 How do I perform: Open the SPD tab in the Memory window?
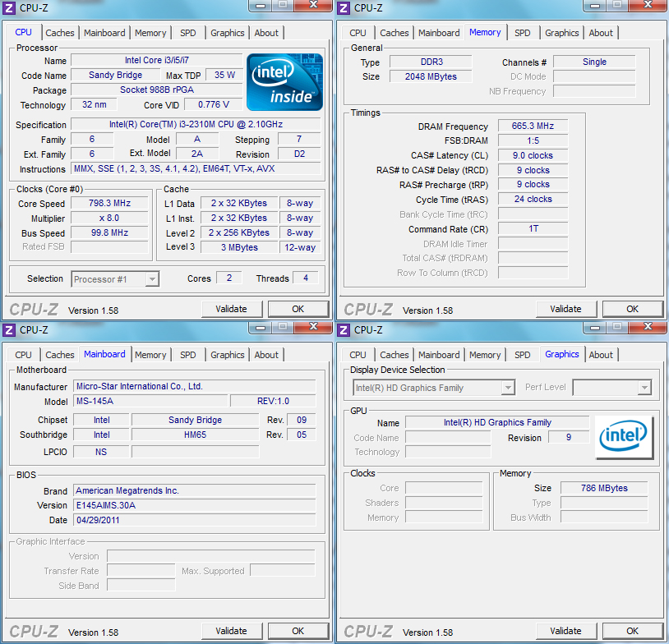click(522, 33)
